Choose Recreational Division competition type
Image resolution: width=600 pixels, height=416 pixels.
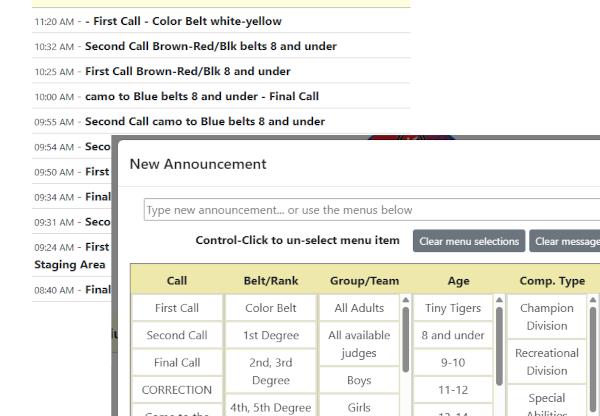coord(546,362)
